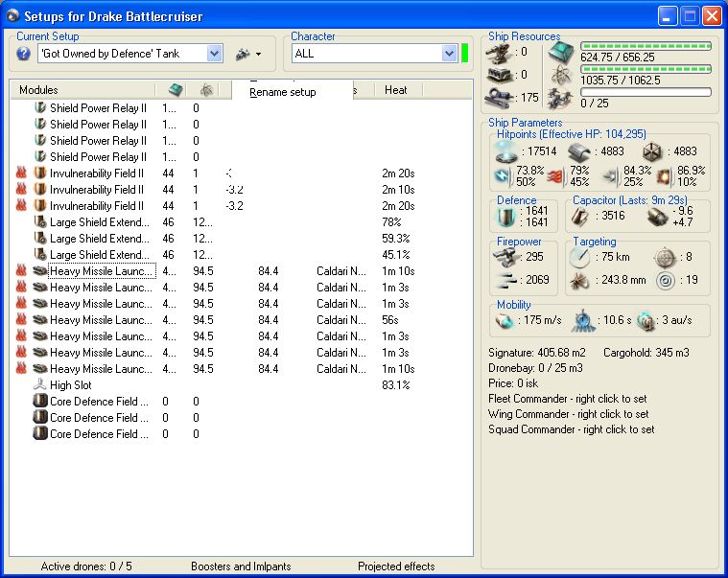Click the targeting range icon showing 75 km
The image size is (728, 578).
click(x=578, y=257)
